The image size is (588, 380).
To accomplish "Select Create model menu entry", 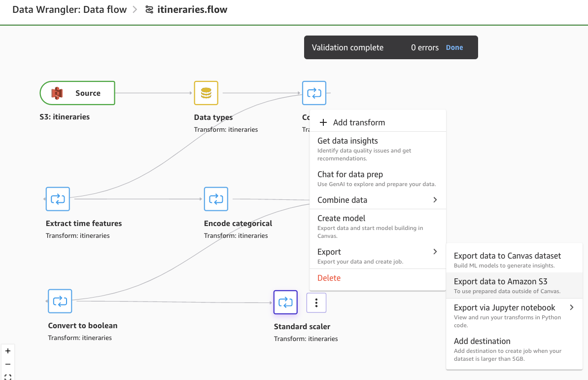I will (x=378, y=227).
